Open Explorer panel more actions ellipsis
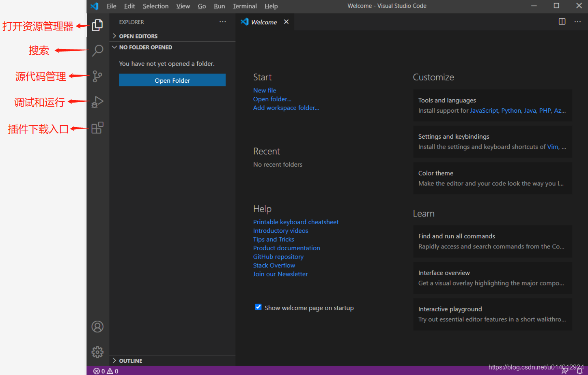 [x=223, y=22]
